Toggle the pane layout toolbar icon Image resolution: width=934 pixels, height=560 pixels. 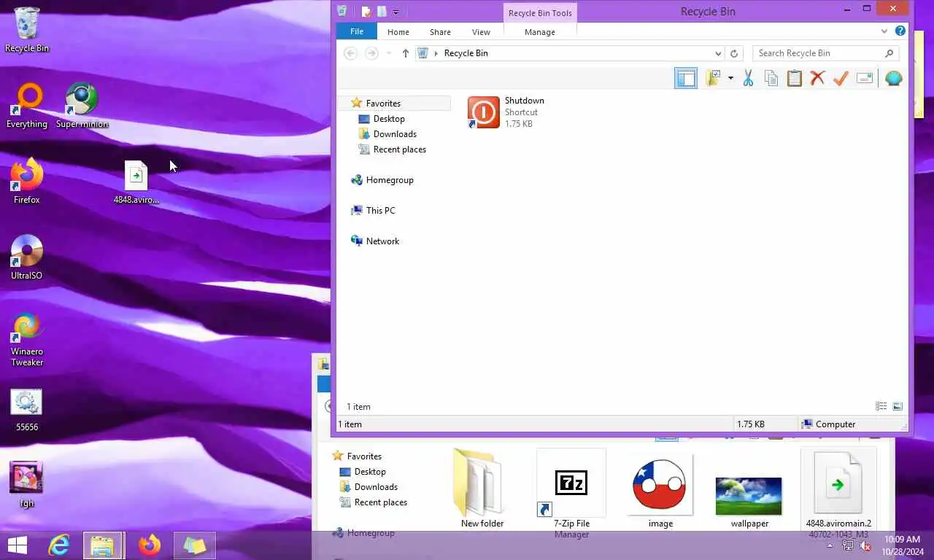[686, 78]
